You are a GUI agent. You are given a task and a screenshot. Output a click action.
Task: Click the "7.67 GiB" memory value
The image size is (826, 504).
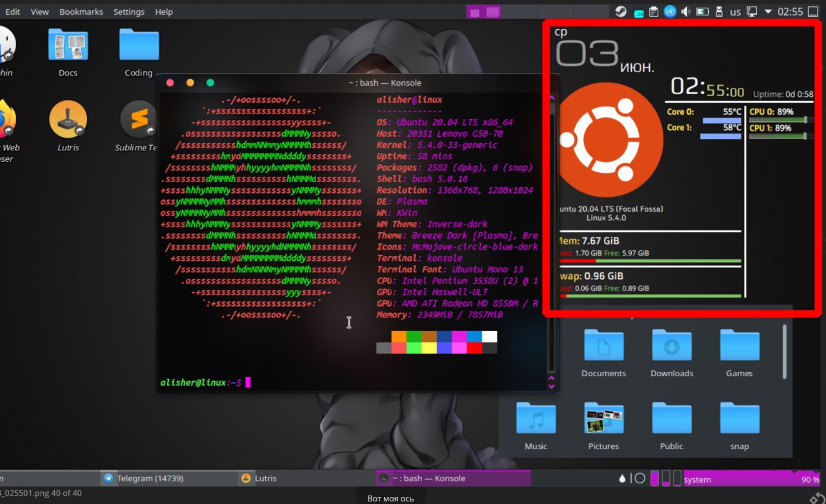pos(601,241)
